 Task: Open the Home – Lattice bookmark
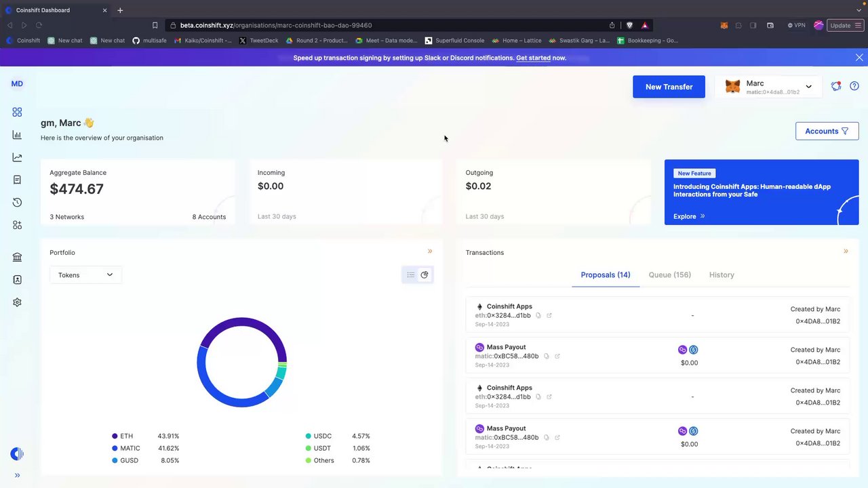(x=517, y=41)
